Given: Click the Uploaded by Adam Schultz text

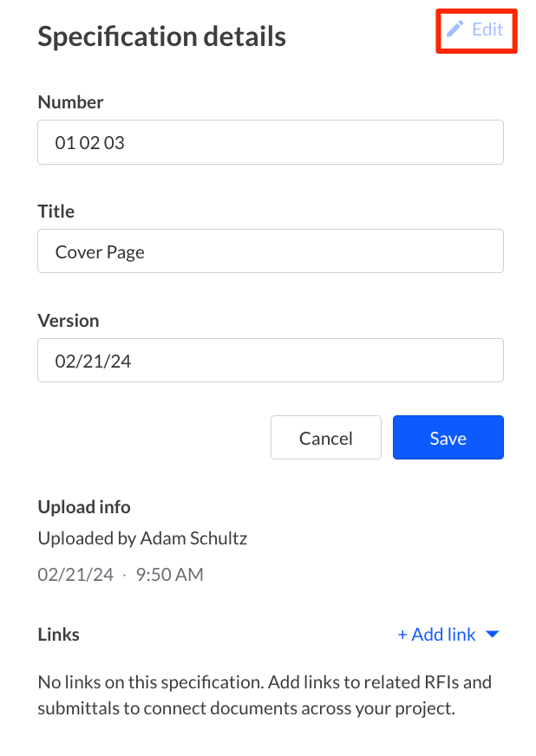Looking at the screenshot, I should (142, 538).
